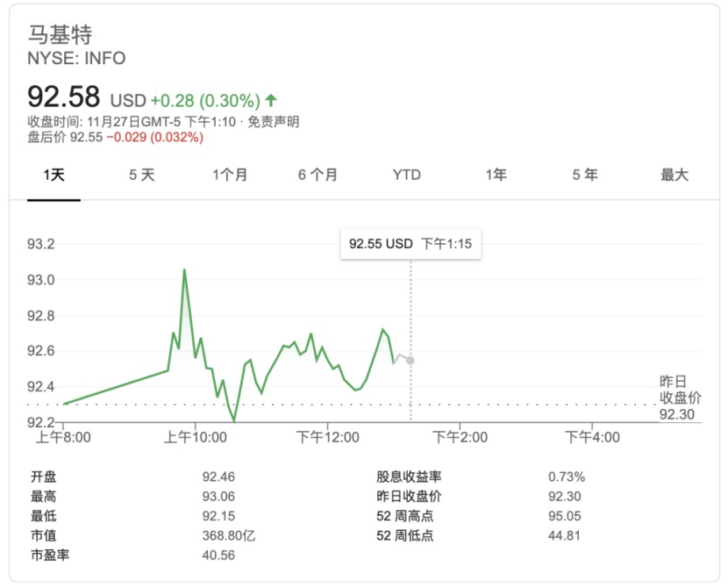This screenshot has width=728, height=588.
Task: Open the 免责声明 link
Action: click(273, 122)
